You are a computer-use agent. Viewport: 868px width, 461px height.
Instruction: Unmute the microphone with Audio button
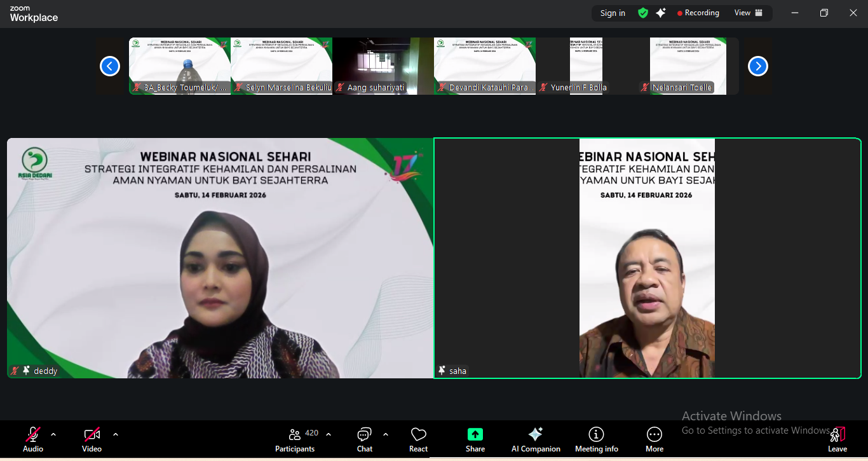click(33, 440)
